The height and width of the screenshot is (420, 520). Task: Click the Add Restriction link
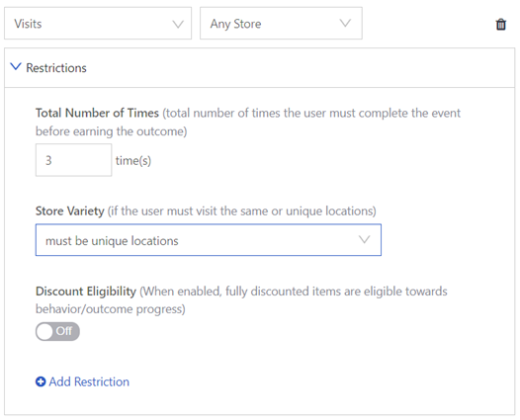(x=89, y=381)
